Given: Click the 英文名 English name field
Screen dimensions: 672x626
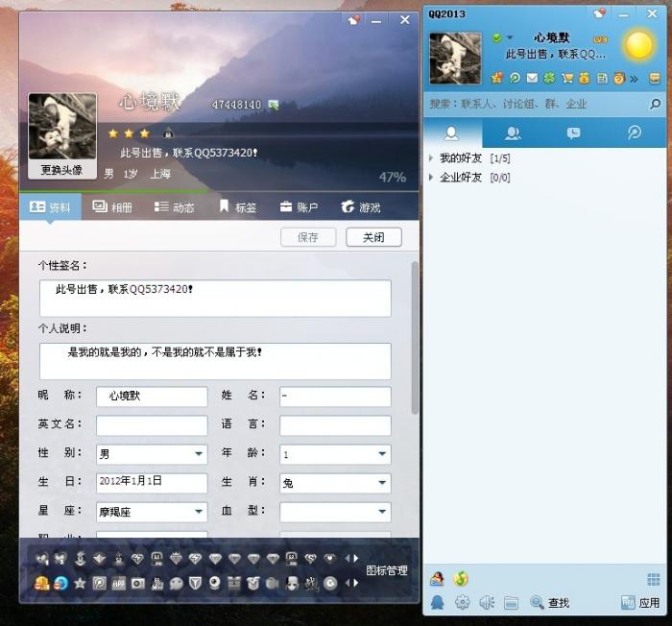Looking at the screenshot, I should [152, 425].
